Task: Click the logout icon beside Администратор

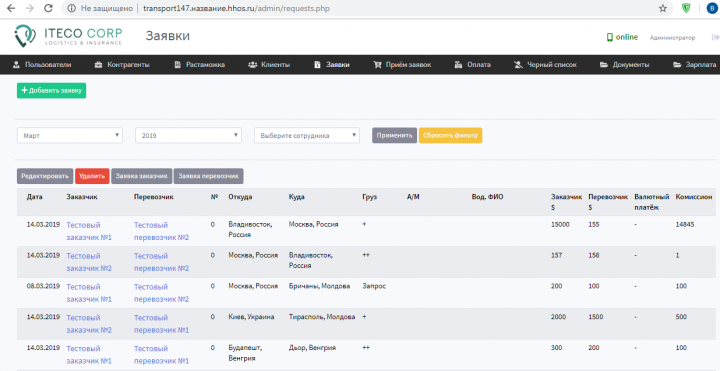Action: click(715, 37)
